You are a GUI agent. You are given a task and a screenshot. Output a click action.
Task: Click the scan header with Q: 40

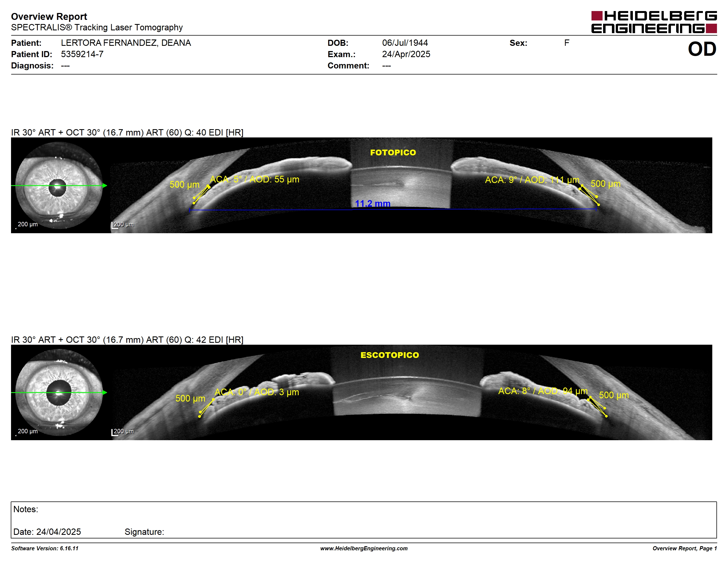pyautogui.click(x=127, y=132)
